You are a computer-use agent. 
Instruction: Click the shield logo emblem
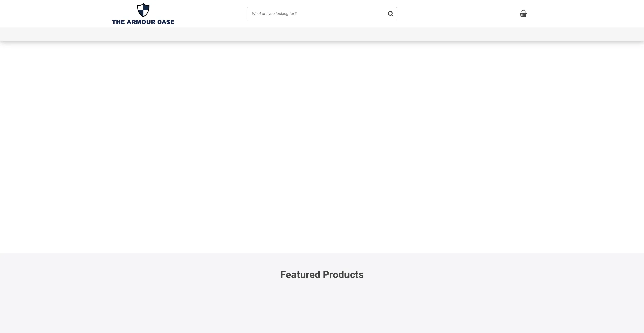pos(143,10)
